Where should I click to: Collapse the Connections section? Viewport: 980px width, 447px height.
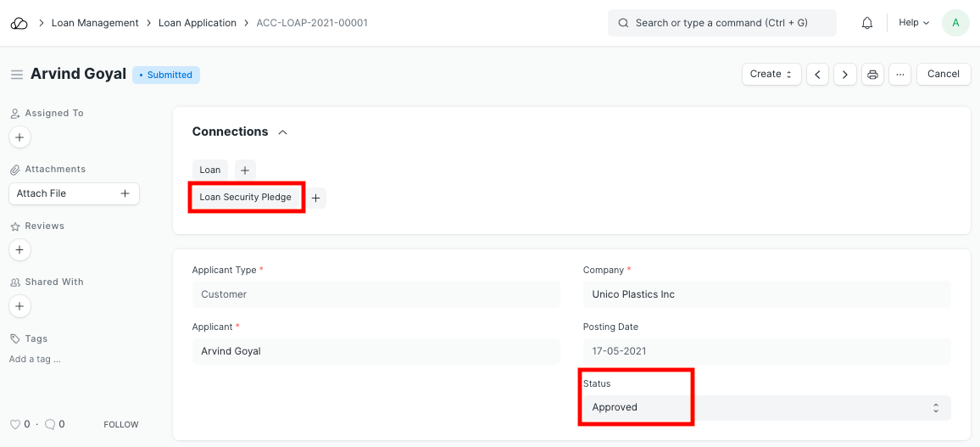tap(283, 132)
